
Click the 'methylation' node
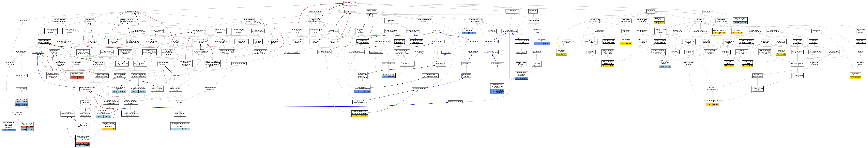[x=23, y=21]
